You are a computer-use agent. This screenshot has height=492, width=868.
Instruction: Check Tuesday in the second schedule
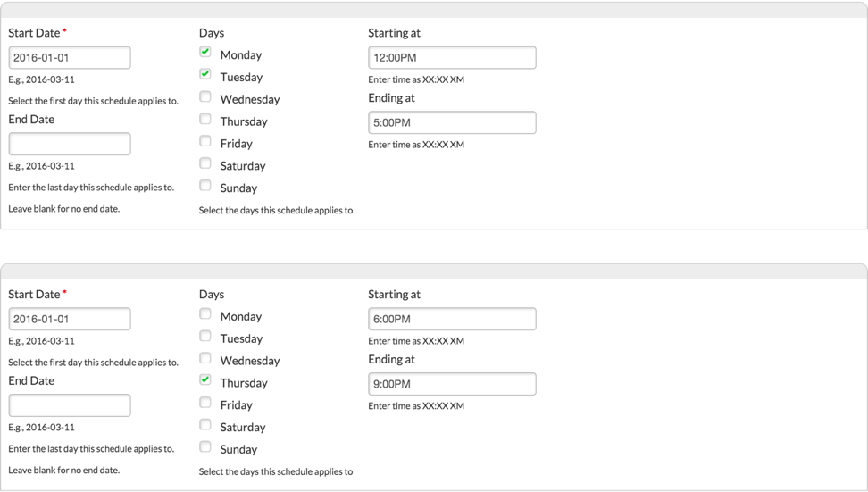pos(205,336)
